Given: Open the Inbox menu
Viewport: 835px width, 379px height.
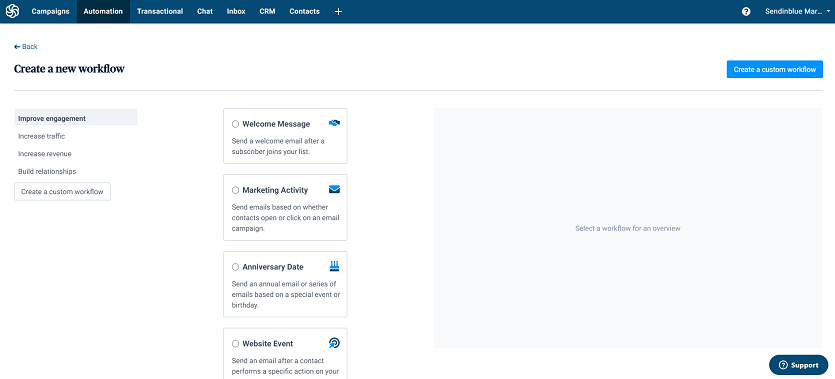Looking at the screenshot, I should point(236,11).
